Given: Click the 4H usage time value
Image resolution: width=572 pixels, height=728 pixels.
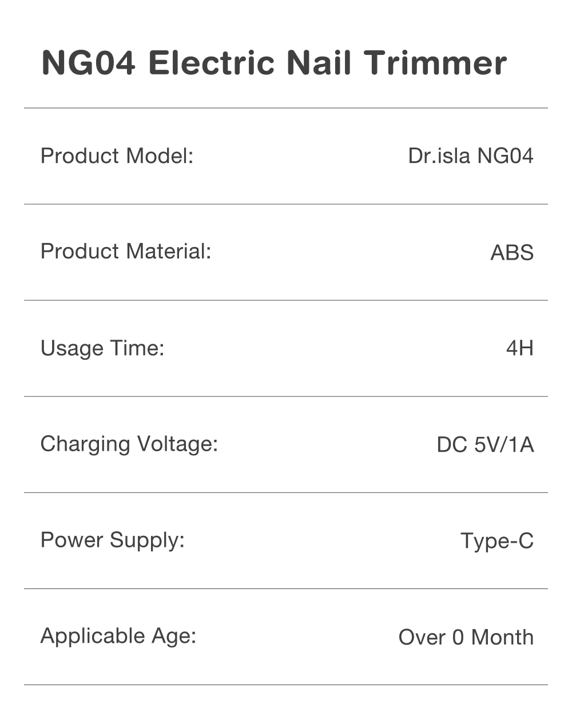Looking at the screenshot, I should point(520,348).
